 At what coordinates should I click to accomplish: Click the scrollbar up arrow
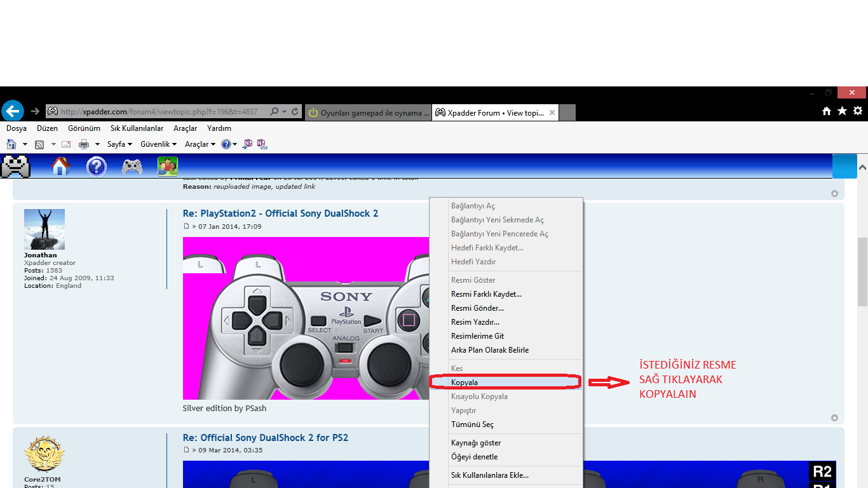click(862, 167)
